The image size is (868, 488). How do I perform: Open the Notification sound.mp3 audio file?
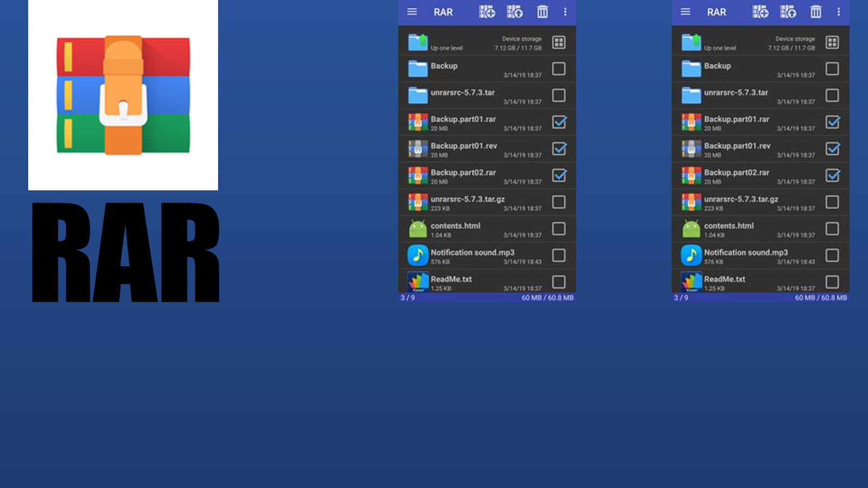point(418,255)
